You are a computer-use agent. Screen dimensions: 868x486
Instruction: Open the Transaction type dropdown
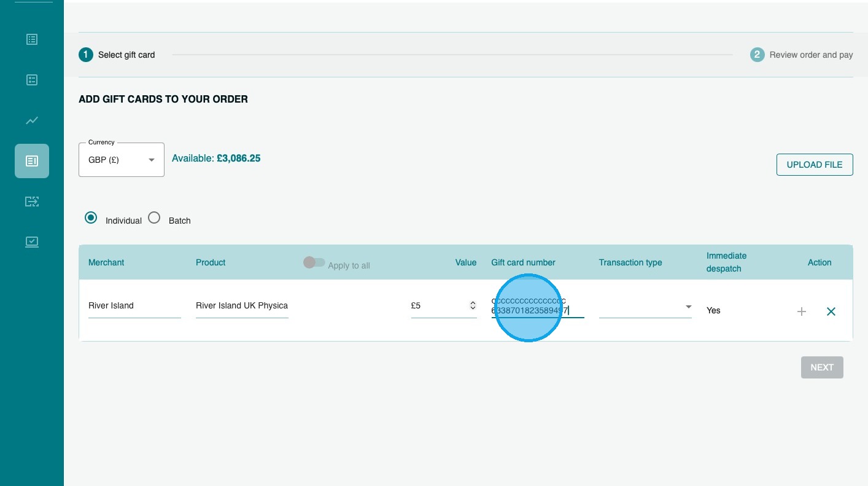pyautogui.click(x=645, y=307)
